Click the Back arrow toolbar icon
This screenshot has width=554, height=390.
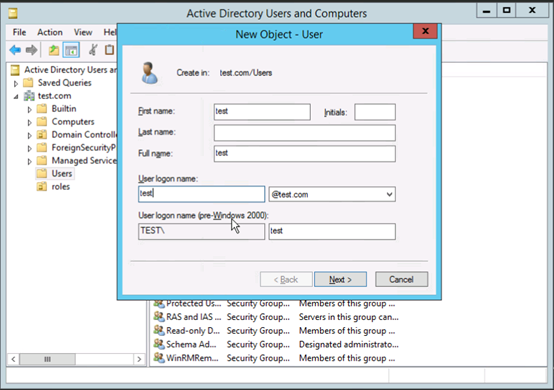point(15,50)
